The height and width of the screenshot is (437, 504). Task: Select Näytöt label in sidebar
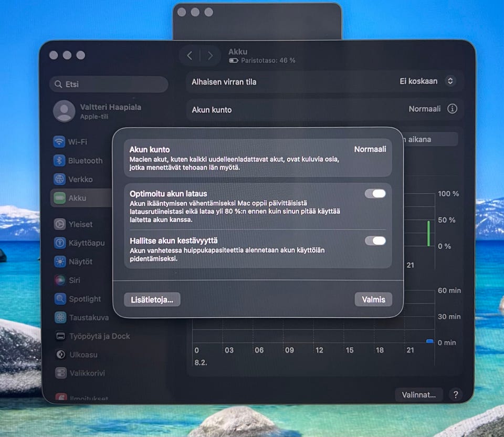point(80,262)
